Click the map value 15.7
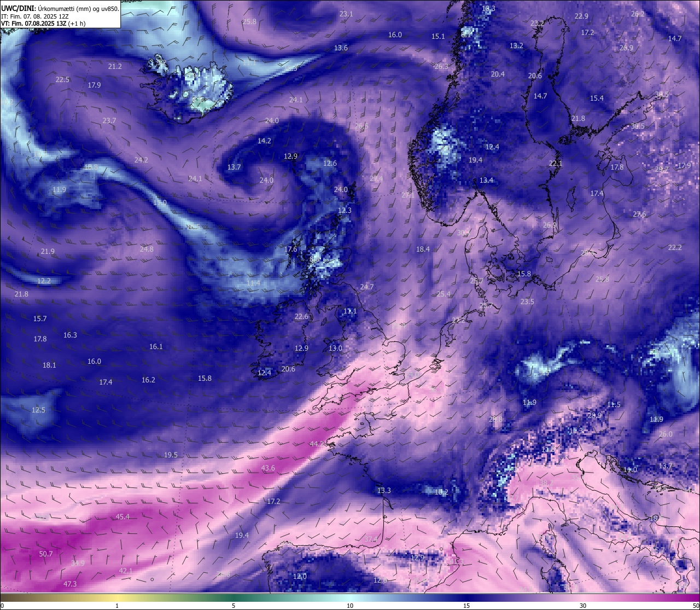The height and width of the screenshot is (610, 700). point(40,318)
